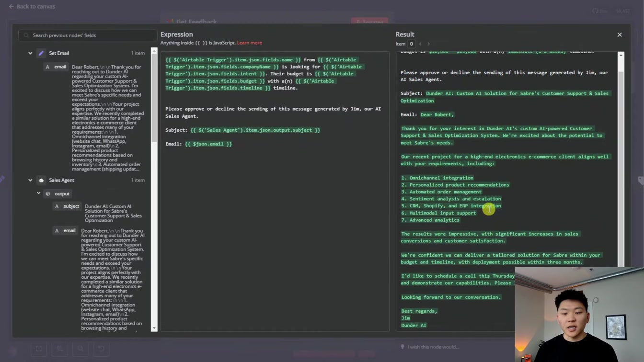The width and height of the screenshot is (644, 362).
Task: Go back to canvas link
Action: tap(32, 6)
